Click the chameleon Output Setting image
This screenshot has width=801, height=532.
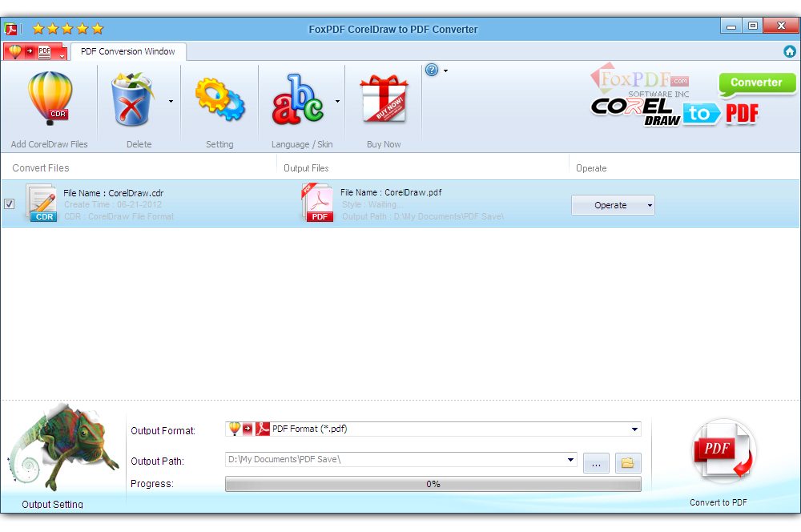coord(64,447)
